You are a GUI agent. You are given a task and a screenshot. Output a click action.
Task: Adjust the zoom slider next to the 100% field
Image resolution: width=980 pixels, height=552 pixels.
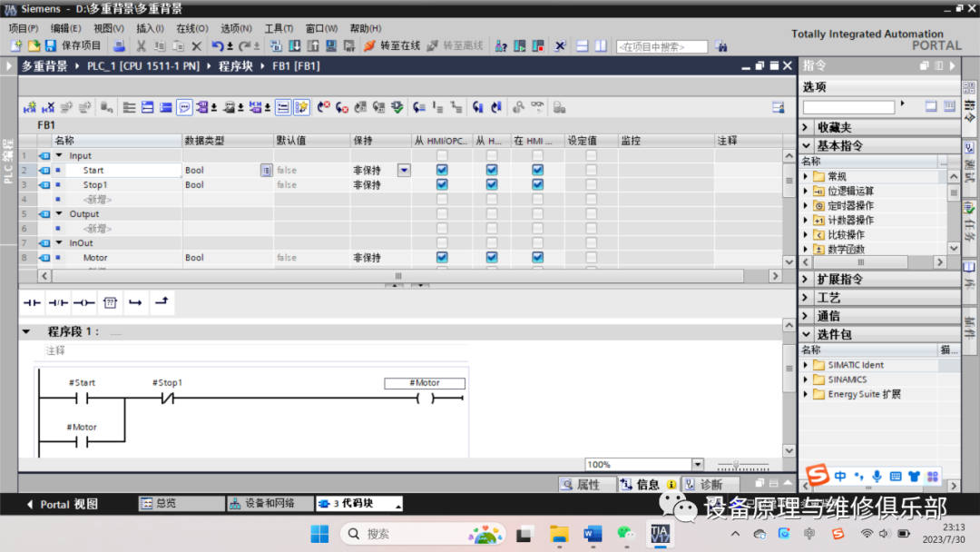pyautogui.click(x=735, y=464)
